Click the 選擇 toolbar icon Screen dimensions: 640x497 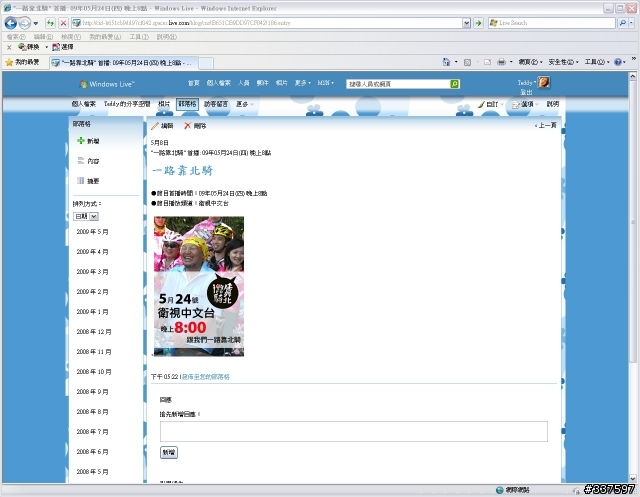[62, 47]
